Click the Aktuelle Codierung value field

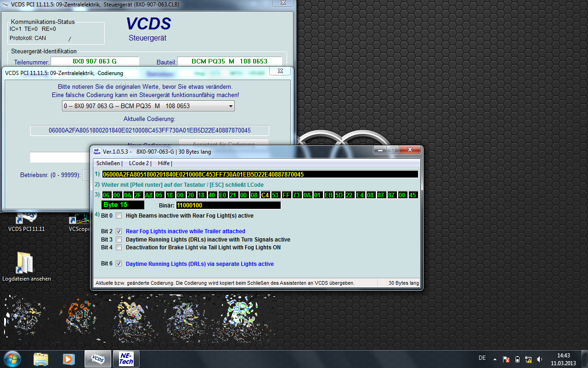[x=150, y=131]
